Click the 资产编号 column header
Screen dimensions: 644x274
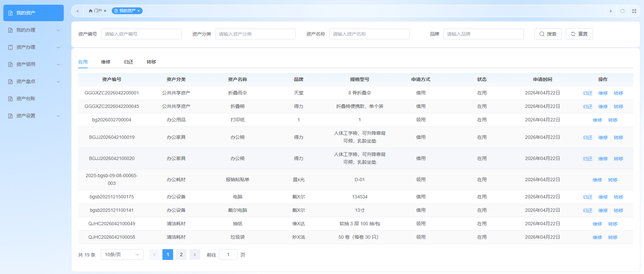click(112, 79)
